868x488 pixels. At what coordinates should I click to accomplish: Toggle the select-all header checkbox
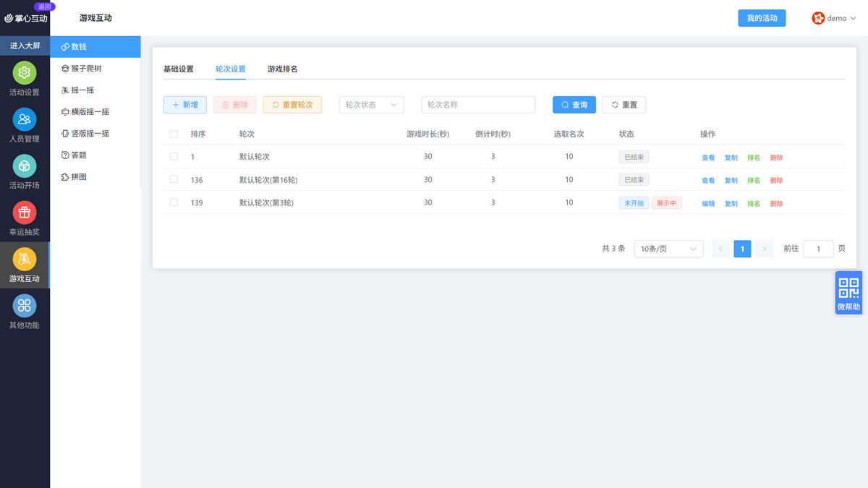coord(174,134)
